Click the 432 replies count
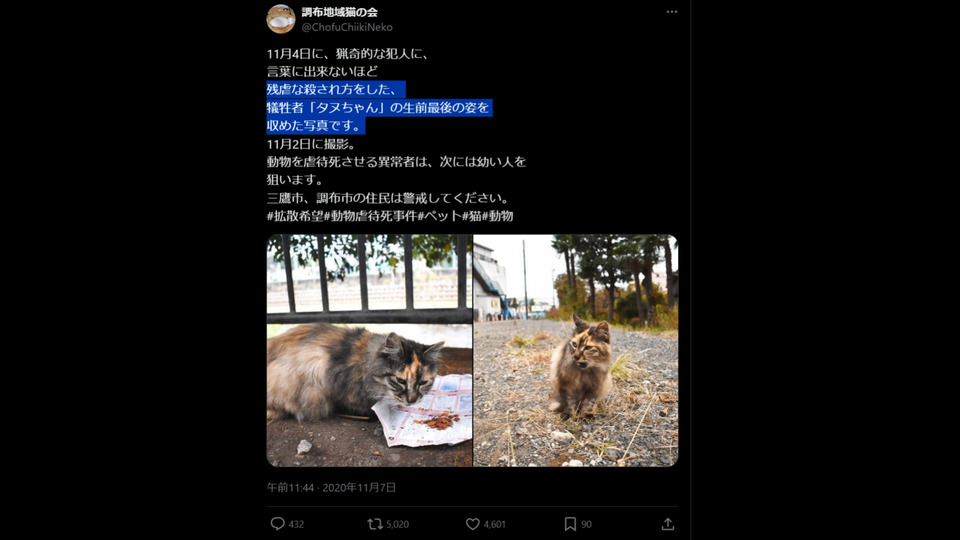 click(x=296, y=524)
